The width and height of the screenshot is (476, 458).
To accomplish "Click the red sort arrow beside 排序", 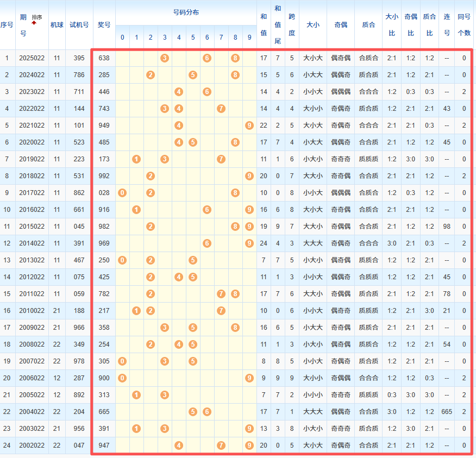I will click(x=34, y=23).
